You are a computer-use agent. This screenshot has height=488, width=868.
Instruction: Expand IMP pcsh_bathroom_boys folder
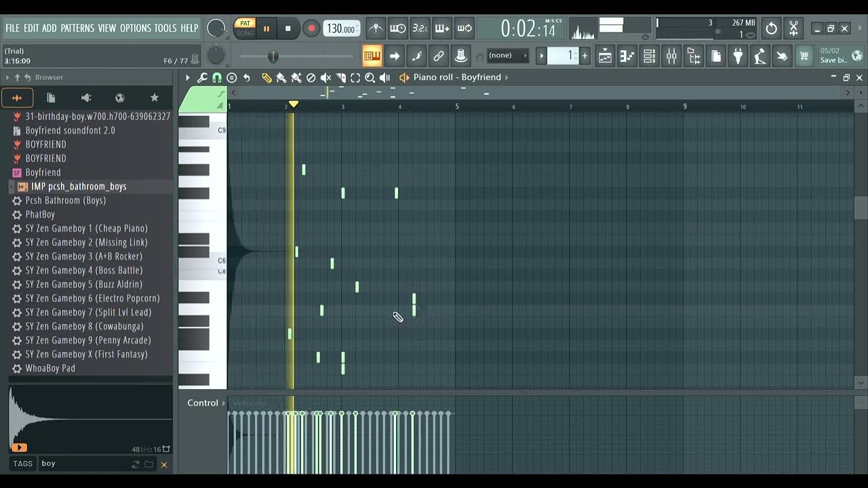point(12,186)
